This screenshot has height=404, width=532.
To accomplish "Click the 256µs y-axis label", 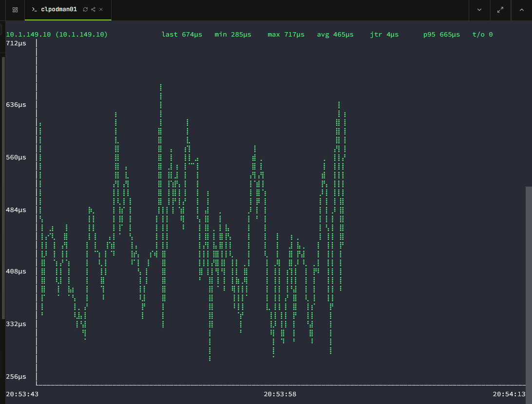I will point(16,377).
